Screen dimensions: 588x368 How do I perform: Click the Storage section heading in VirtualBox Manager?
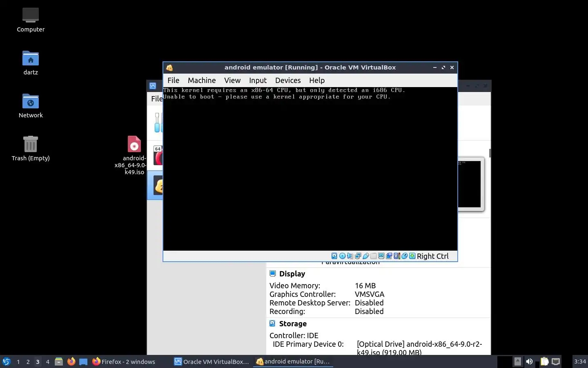pyautogui.click(x=293, y=324)
